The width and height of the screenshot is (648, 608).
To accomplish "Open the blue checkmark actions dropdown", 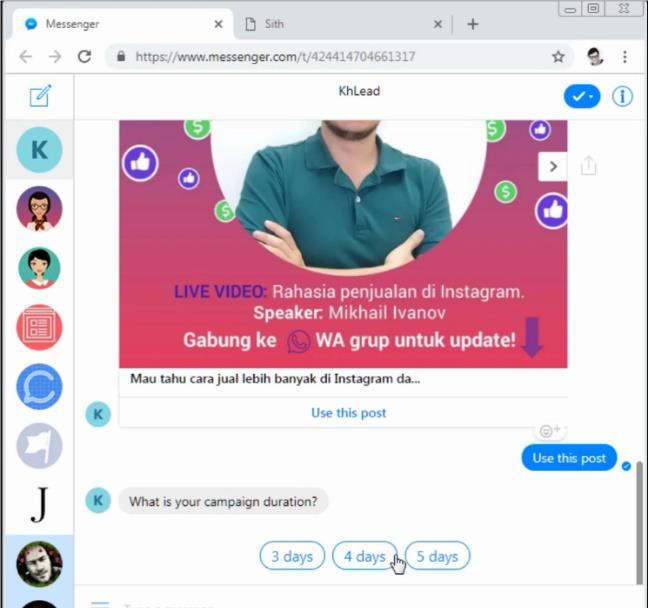I will click(582, 96).
